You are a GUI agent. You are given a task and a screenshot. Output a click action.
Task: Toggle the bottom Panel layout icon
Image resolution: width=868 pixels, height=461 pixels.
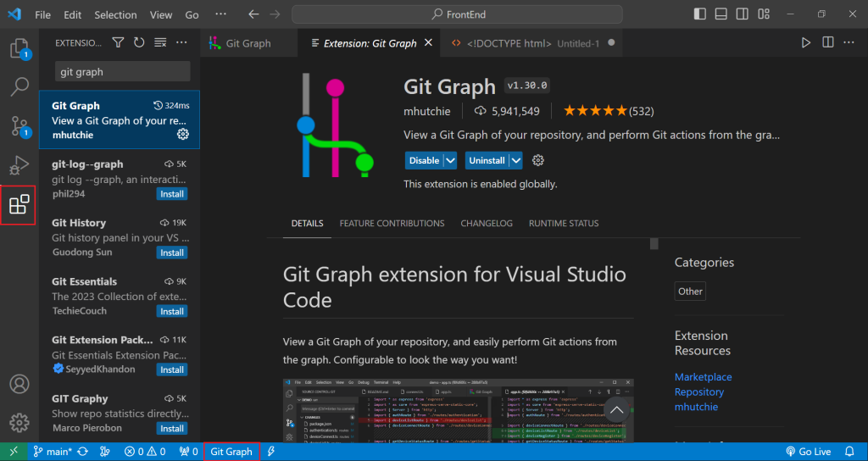tap(721, 14)
